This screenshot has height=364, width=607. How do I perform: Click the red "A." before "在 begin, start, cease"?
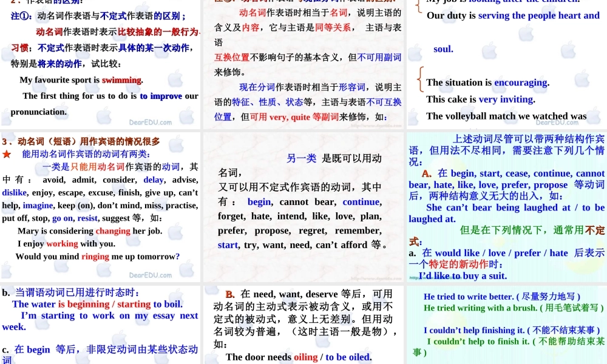(x=427, y=174)
